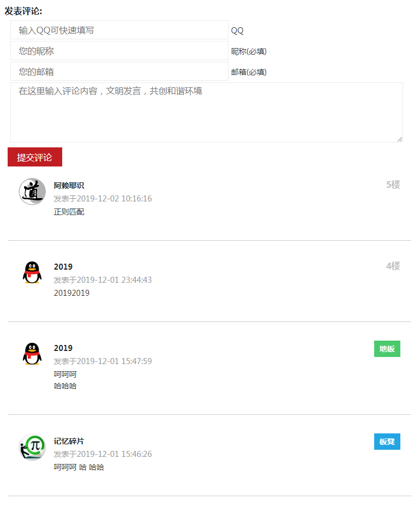Click the 道 avatar of 阿赖耶识
Viewport: 420px width, 512px height.
(x=32, y=192)
